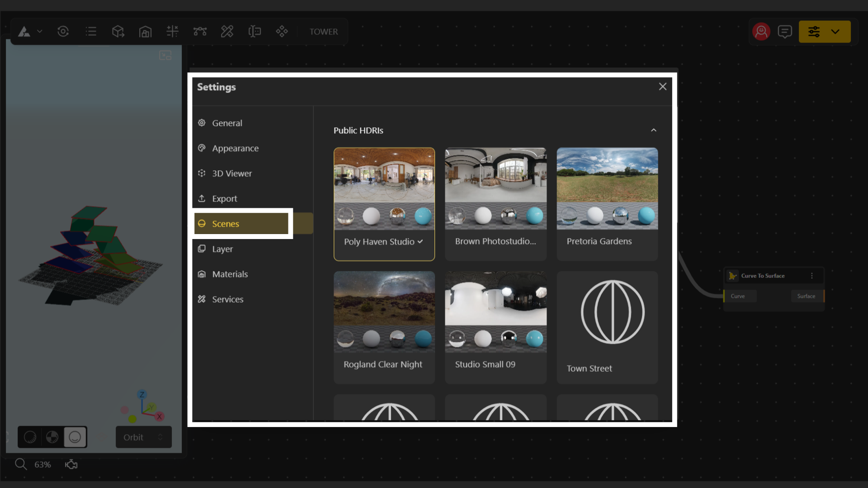Viewport: 868px width, 488px height.
Task: Open the comments chat icon
Action: [785, 32]
